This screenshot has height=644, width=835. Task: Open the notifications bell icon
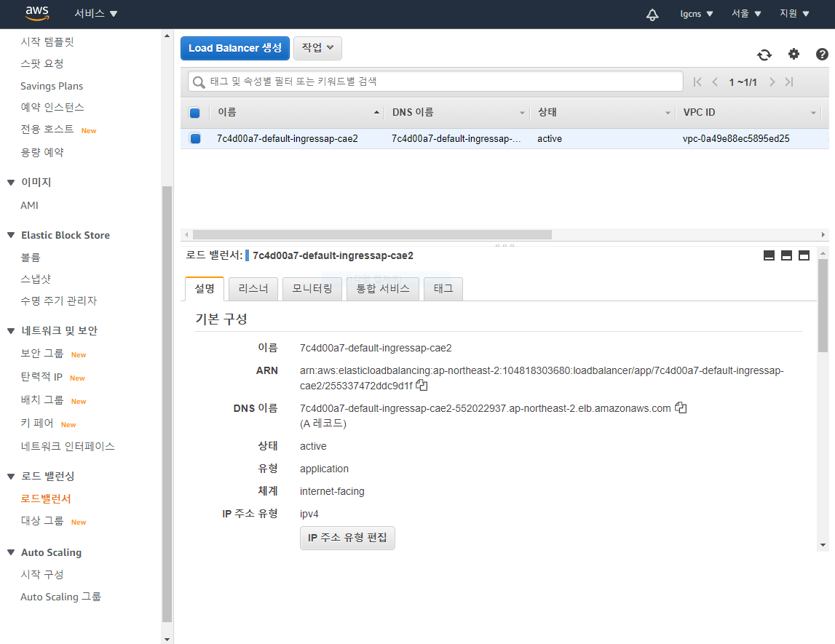tap(652, 15)
